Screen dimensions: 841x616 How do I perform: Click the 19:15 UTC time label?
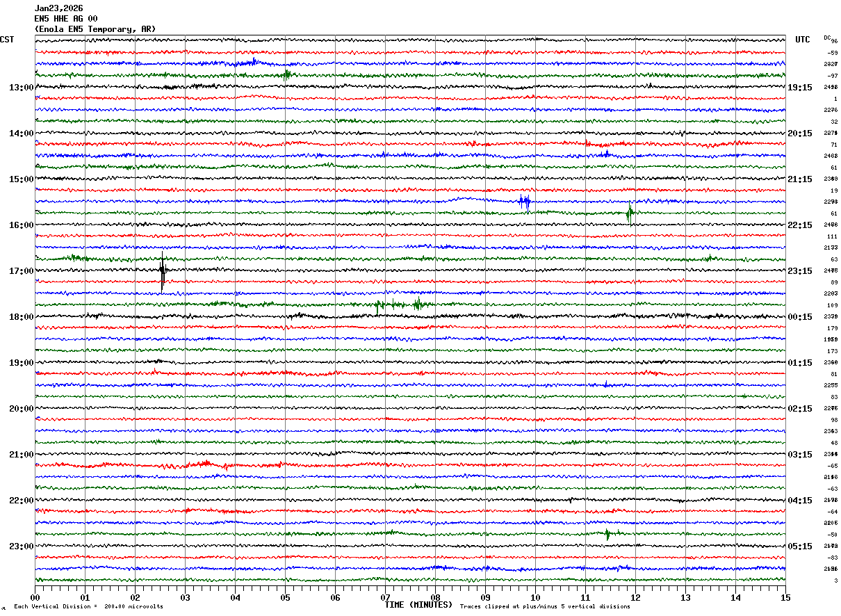(800, 88)
